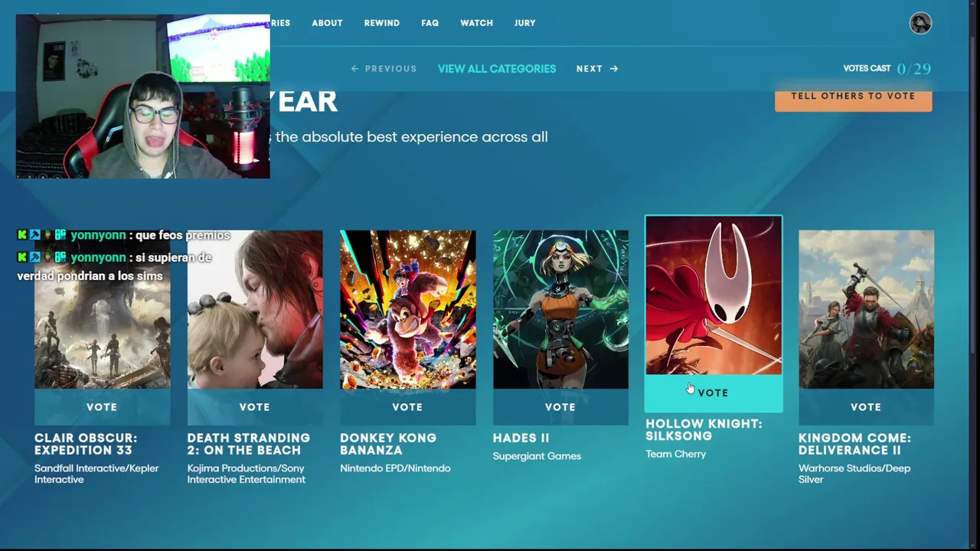The height and width of the screenshot is (551, 980).
Task: Select the Death Stranding 2 cover art
Action: [255, 309]
